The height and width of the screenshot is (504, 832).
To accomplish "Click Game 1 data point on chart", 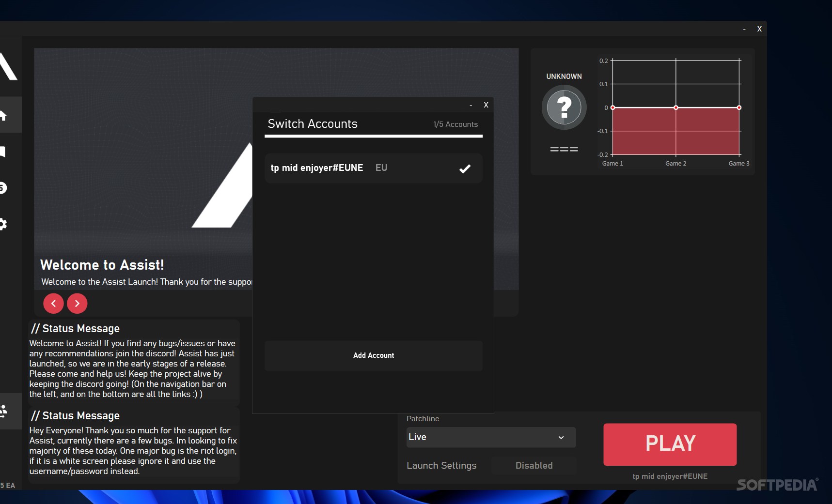I will 612,107.
